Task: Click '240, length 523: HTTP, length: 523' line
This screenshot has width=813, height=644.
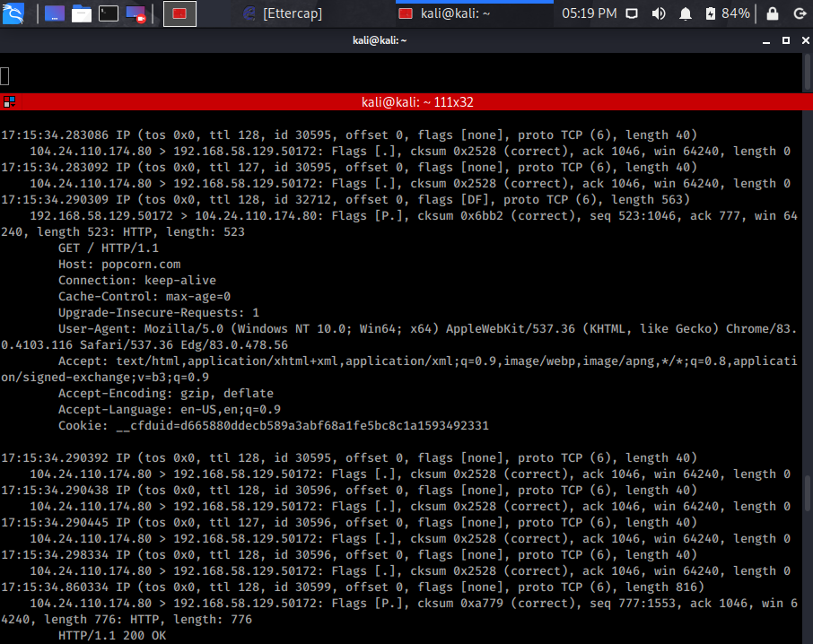Action: pyautogui.click(x=122, y=231)
